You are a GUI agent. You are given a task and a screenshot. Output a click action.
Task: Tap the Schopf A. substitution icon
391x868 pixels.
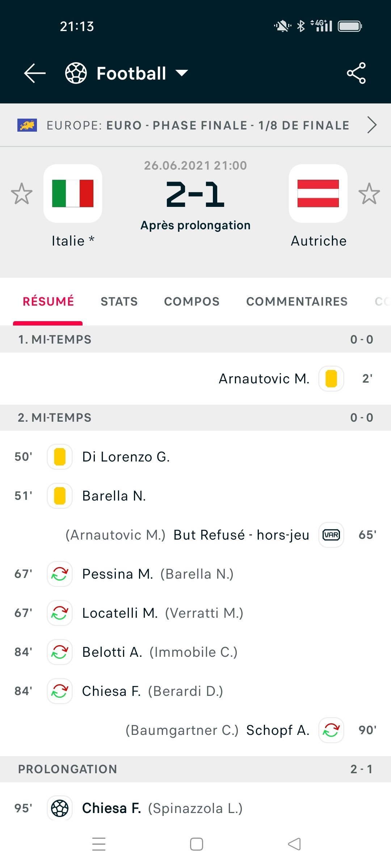(331, 730)
